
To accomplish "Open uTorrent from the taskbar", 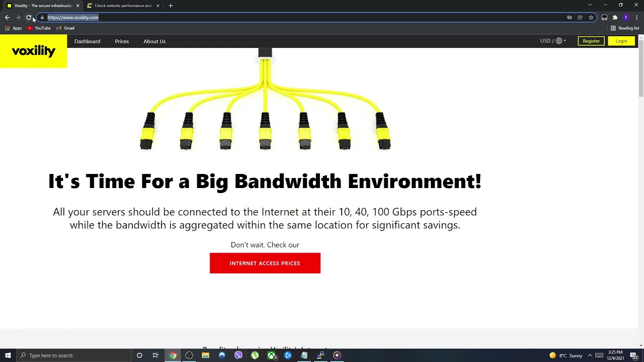I will (x=255, y=355).
